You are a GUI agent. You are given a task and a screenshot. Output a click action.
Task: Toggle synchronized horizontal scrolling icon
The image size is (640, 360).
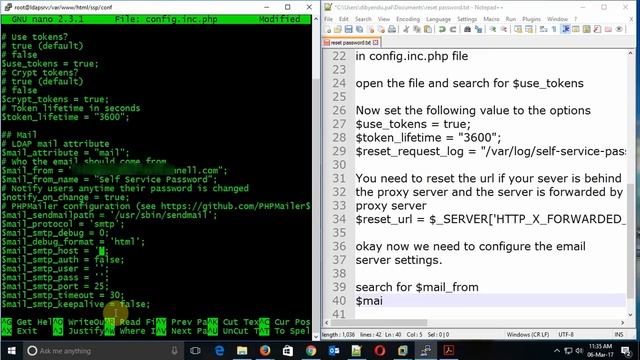pos(529,29)
